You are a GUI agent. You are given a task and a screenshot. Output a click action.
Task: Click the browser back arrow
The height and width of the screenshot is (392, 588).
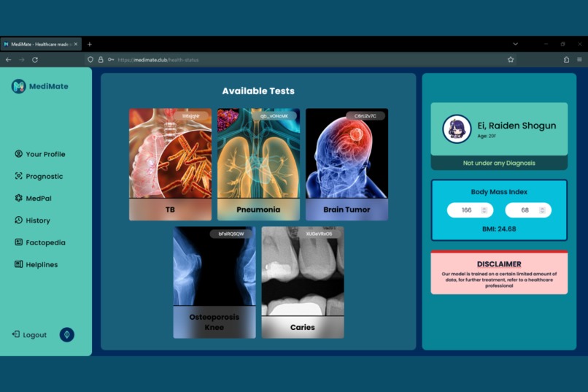coord(8,60)
